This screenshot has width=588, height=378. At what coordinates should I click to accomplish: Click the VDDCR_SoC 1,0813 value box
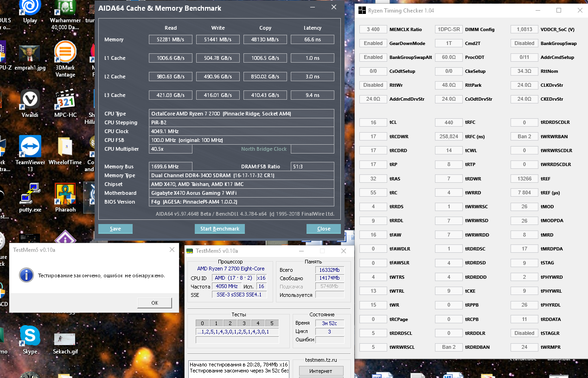[x=524, y=29]
